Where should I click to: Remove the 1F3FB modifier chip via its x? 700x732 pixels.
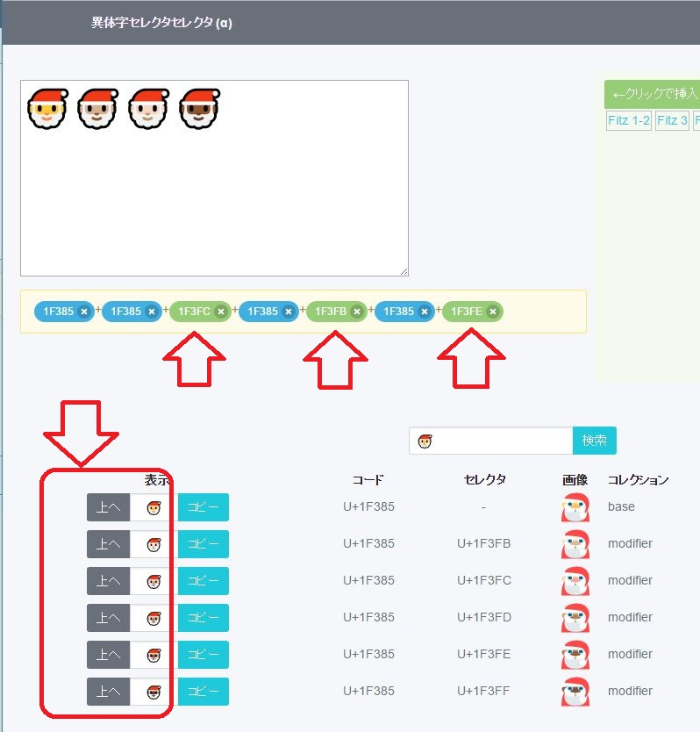point(356,312)
